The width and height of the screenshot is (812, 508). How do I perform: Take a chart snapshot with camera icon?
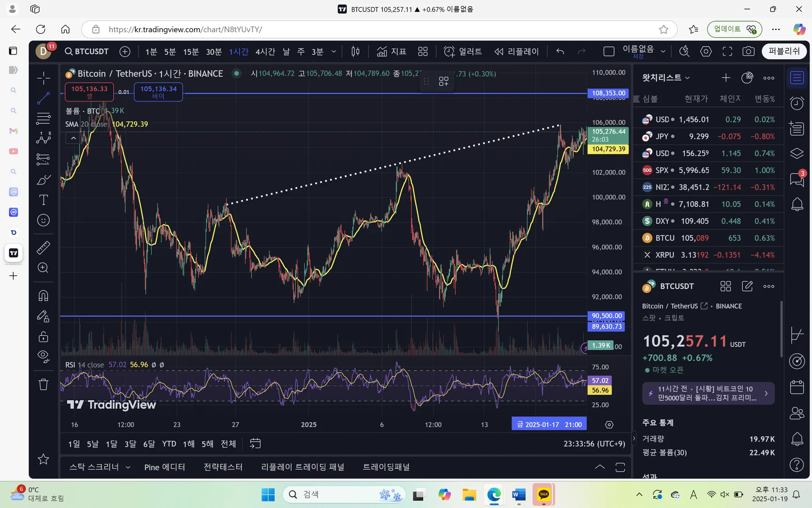pyautogui.click(x=748, y=51)
